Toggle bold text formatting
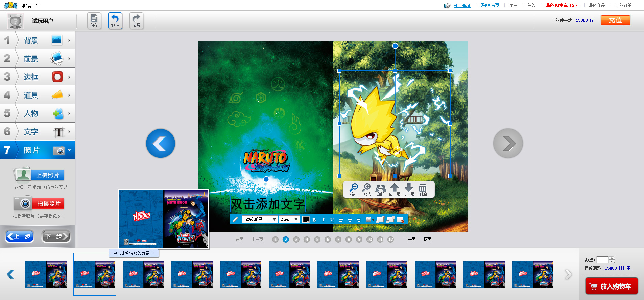 tap(314, 220)
